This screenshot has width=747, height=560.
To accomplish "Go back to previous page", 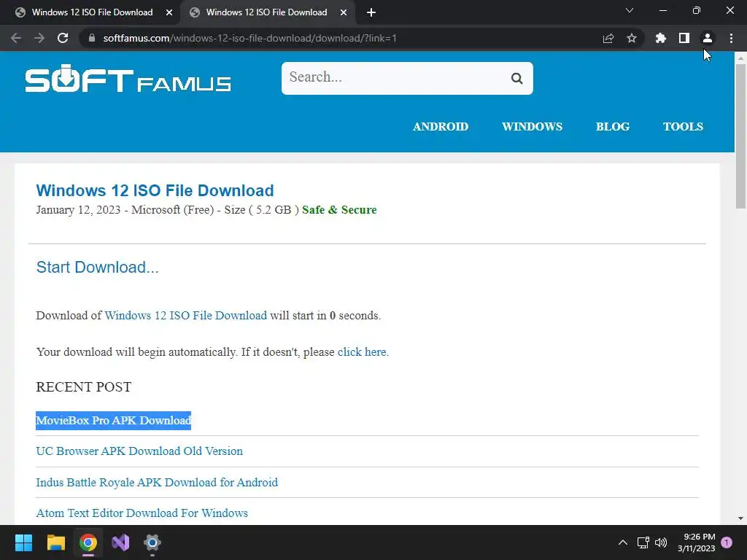I will [16, 38].
